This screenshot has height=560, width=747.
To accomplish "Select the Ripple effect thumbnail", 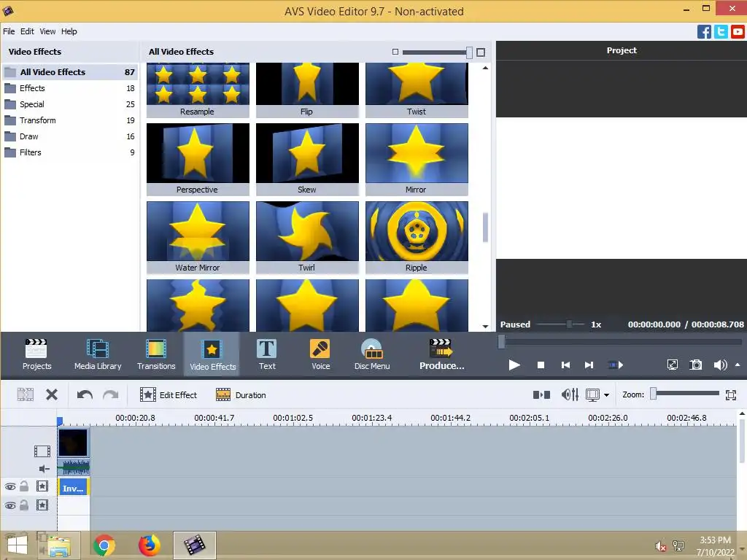I will pos(417,237).
